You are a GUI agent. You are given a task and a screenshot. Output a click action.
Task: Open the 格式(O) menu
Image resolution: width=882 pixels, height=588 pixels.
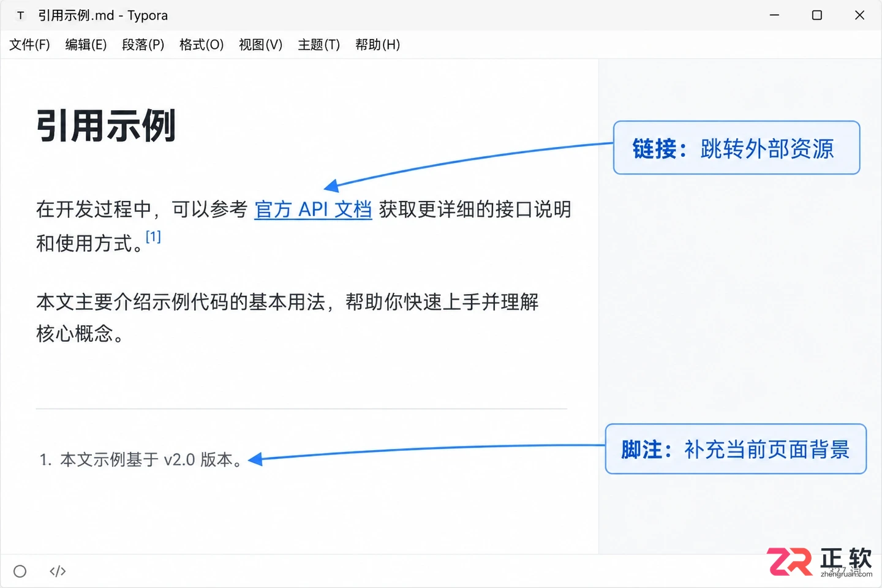tap(202, 45)
